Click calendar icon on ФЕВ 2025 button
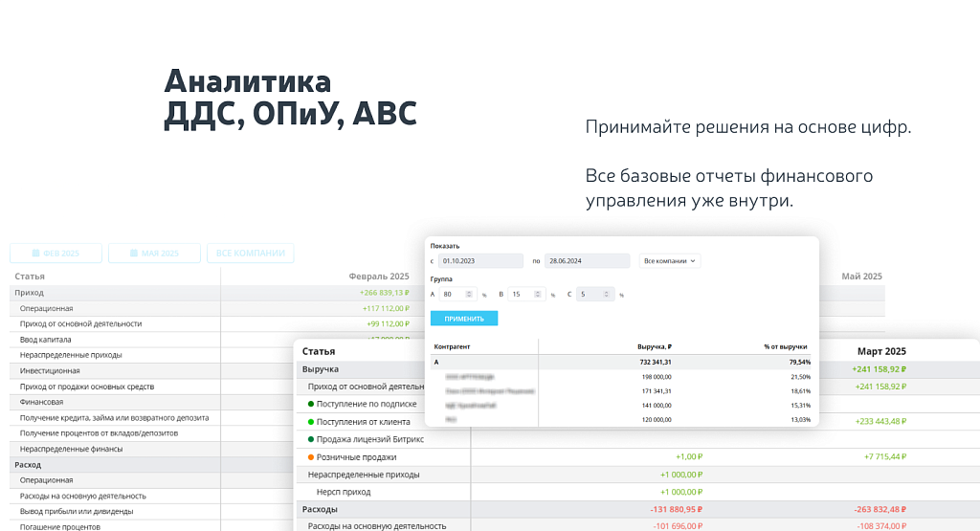The width and height of the screenshot is (980, 531). click(36, 254)
